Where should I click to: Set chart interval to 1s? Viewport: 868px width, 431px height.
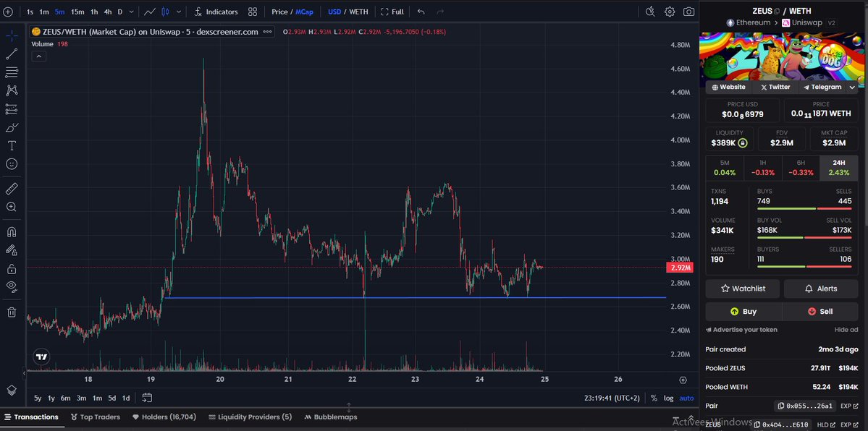[30, 12]
